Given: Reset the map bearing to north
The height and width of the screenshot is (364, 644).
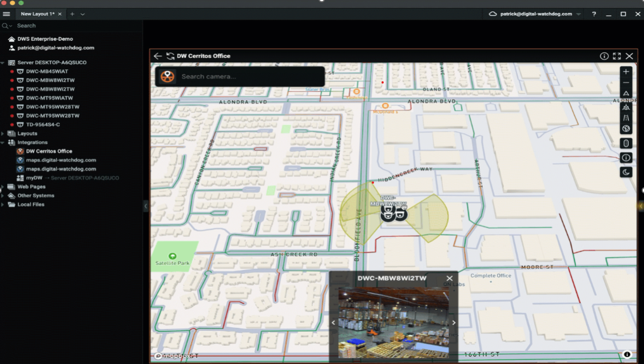Looking at the screenshot, I should click(x=626, y=93).
